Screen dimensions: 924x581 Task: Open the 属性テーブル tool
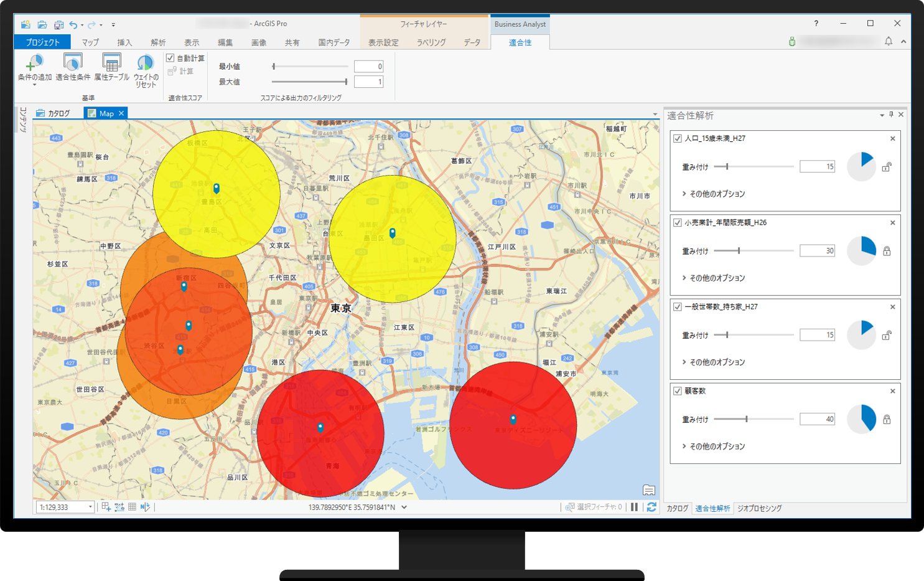[111, 67]
